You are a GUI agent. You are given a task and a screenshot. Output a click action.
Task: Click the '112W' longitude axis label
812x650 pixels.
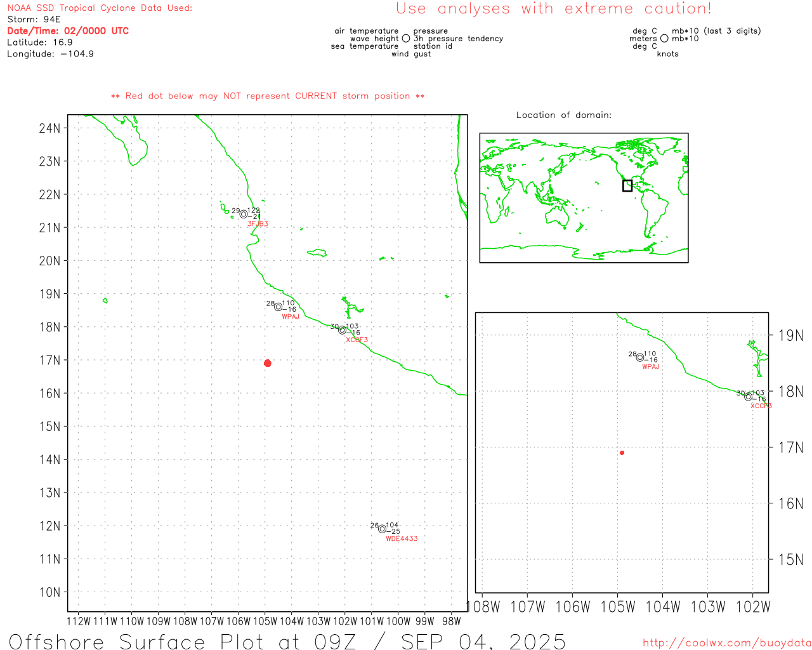coord(79,621)
